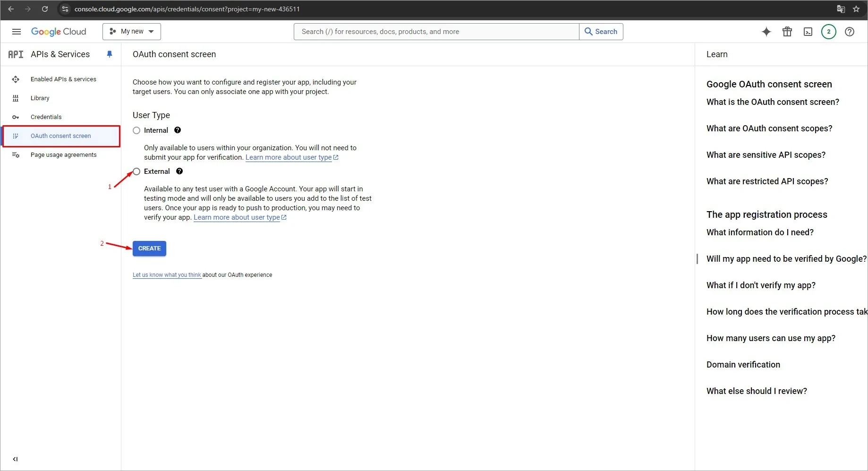
Task: Collapse the left sidebar with the chevron
Action: click(x=16, y=459)
